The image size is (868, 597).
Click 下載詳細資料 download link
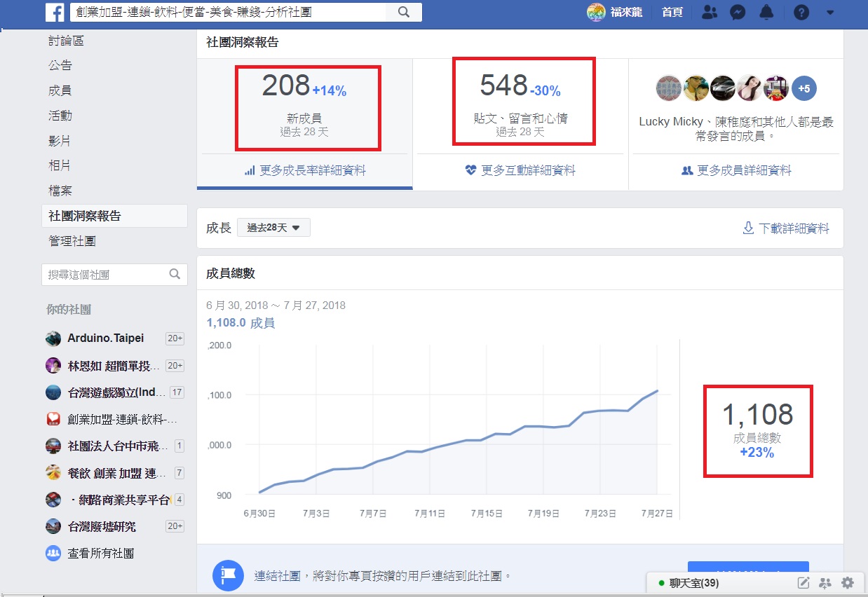coord(786,228)
